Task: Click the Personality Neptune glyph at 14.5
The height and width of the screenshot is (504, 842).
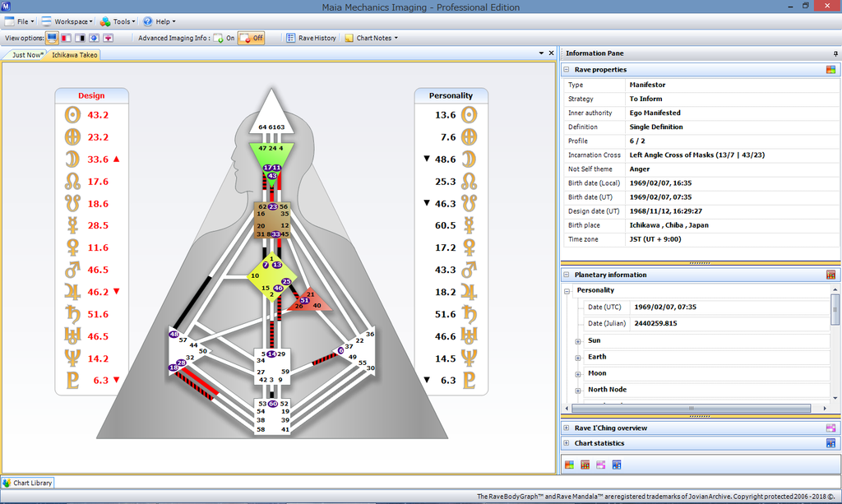Action: click(470, 358)
